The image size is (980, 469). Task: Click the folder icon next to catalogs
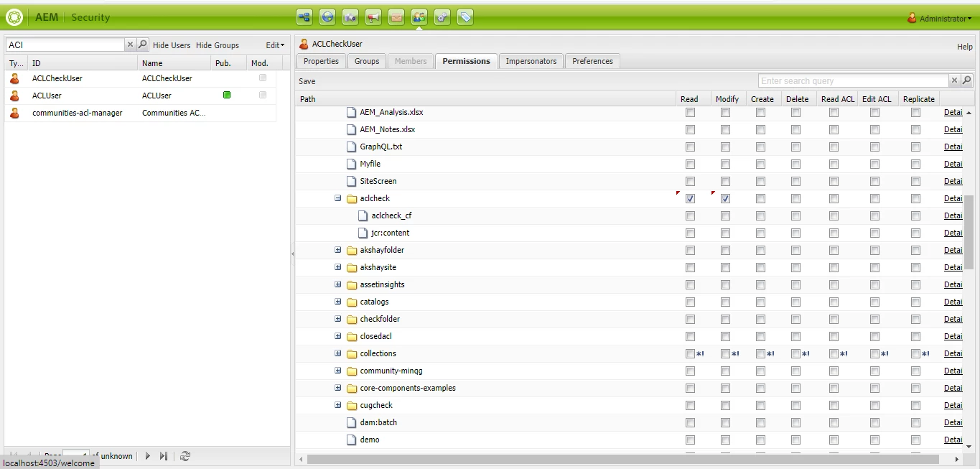(352, 302)
